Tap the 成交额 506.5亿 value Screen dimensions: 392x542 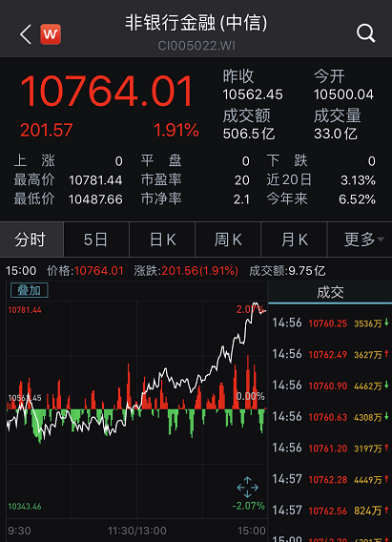[x=249, y=134]
